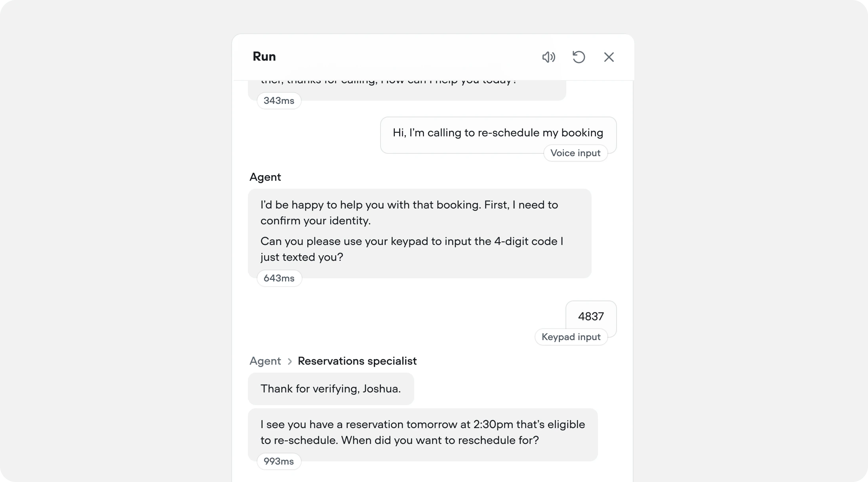
Task: Click the Agent label above the identity message
Action: tap(265, 177)
